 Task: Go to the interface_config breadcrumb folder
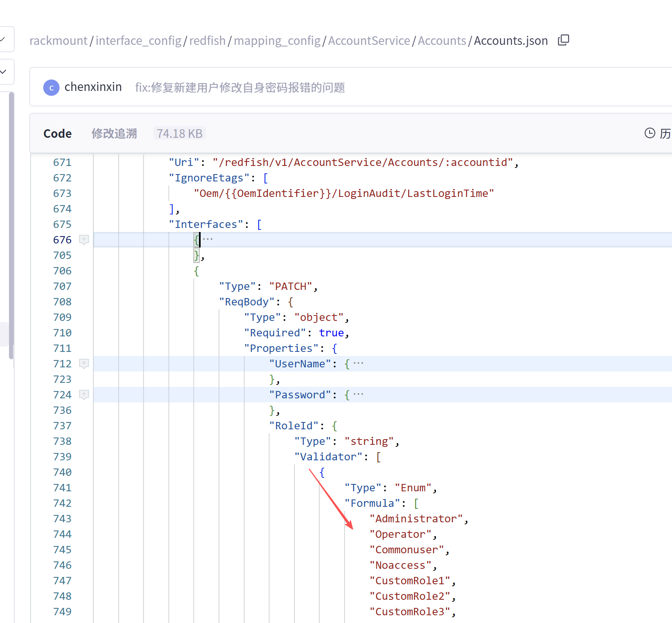click(x=138, y=41)
